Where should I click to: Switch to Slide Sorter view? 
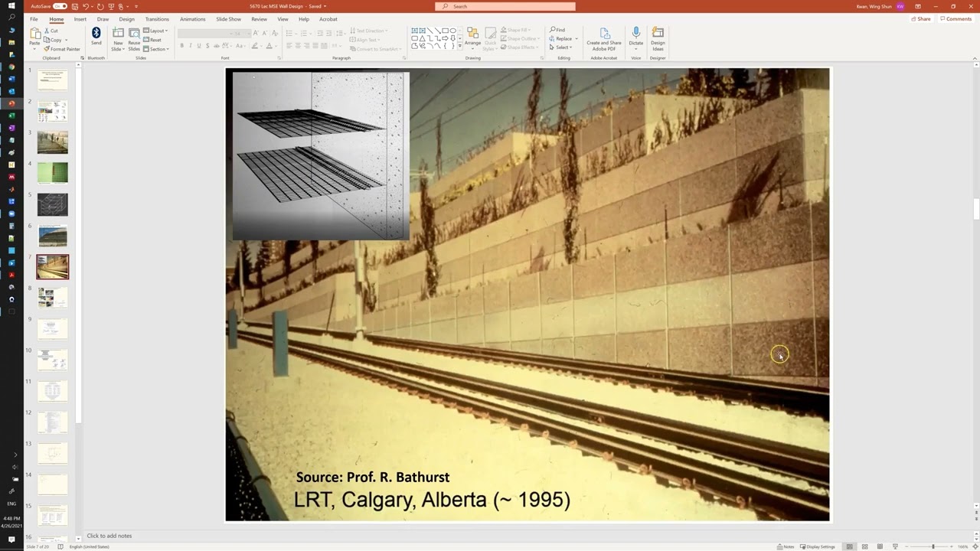pyautogui.click(x=864, y=546)
